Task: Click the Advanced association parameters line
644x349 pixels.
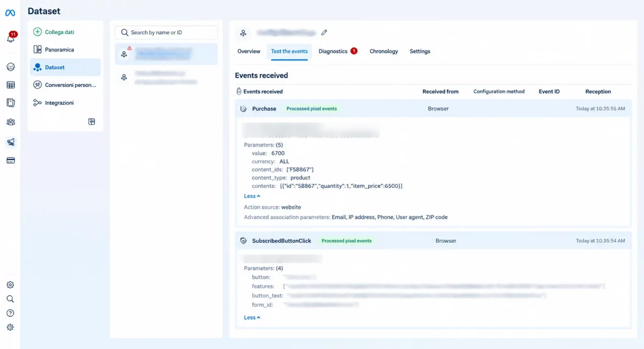Action: (346, 217)
